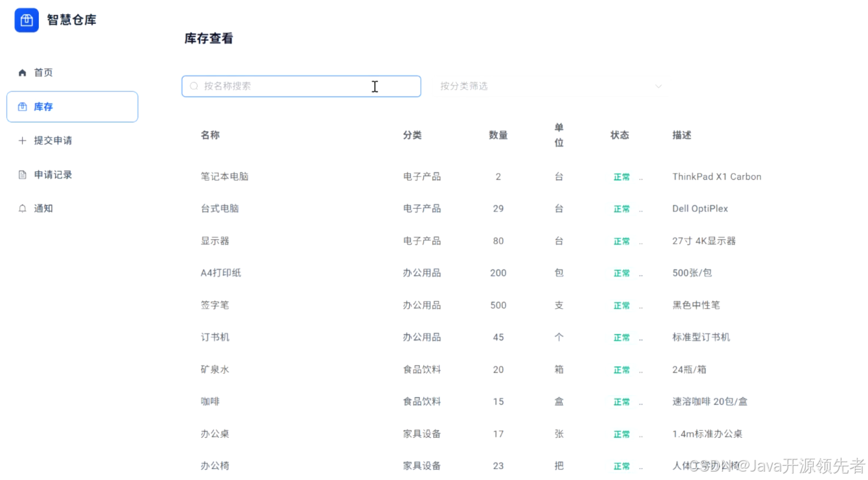
Task: Click the 智慧仓库 box logo icon
Action: pos(27,20)
